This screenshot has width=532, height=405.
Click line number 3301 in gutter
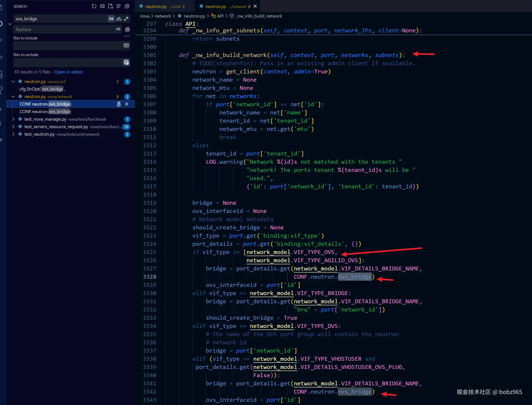[149, 55]
